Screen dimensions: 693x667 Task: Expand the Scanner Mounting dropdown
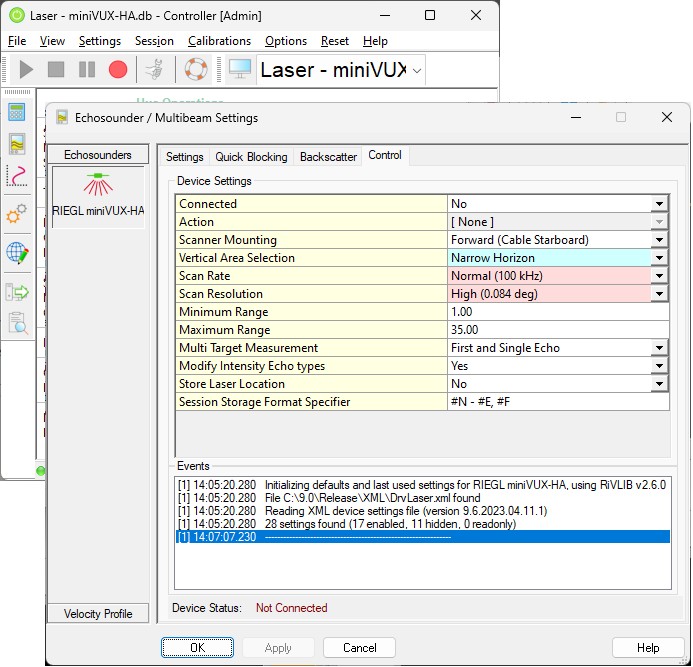(659, 240)
